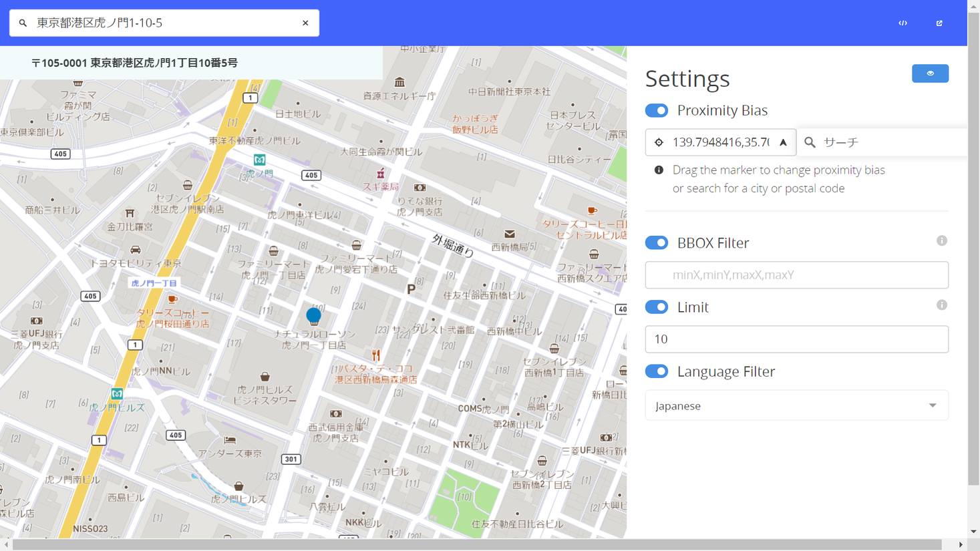Screen dimensions: 980x551
Task: Click the magnifier icon in the サーチ field
Action: pyautogui.click(x=810, y=142)
